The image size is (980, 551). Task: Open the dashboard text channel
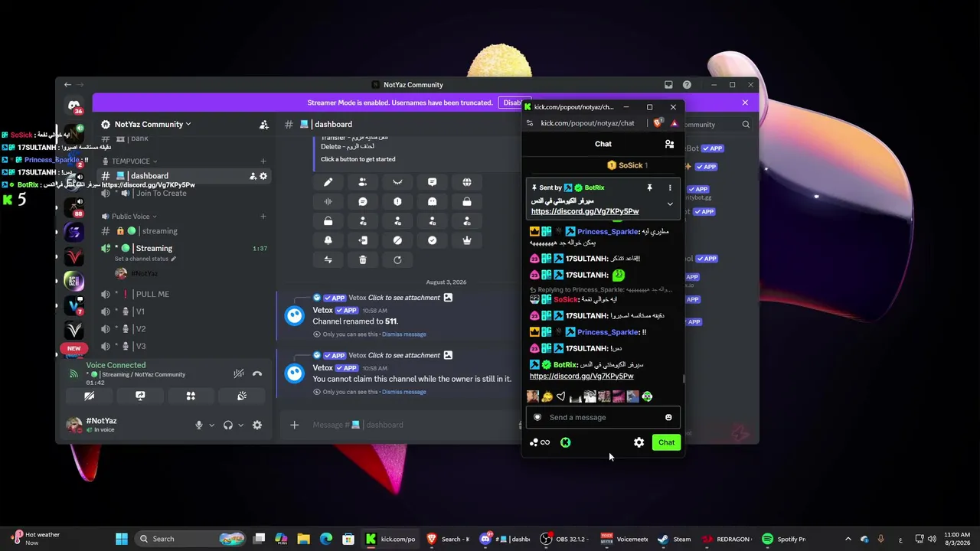(184, 176)
